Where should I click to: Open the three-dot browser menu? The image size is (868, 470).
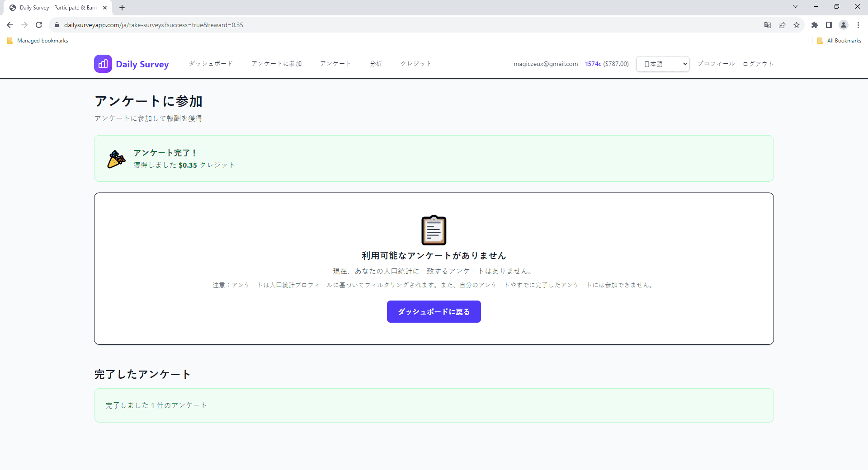(858, 25)
